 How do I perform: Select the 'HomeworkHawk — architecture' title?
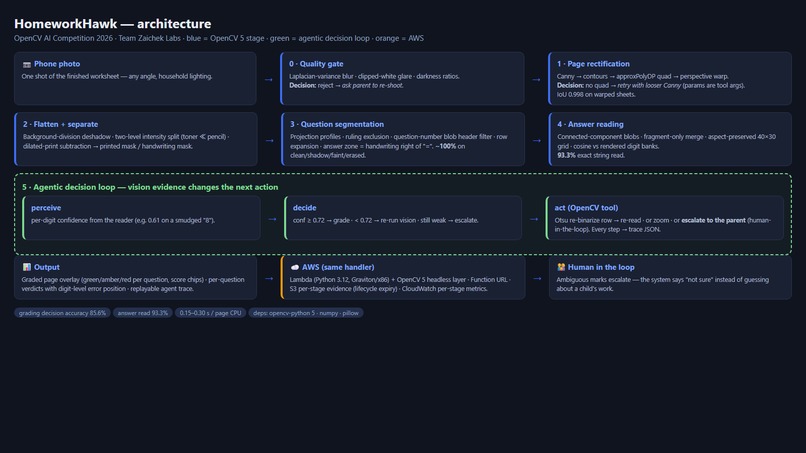(113, 24)
